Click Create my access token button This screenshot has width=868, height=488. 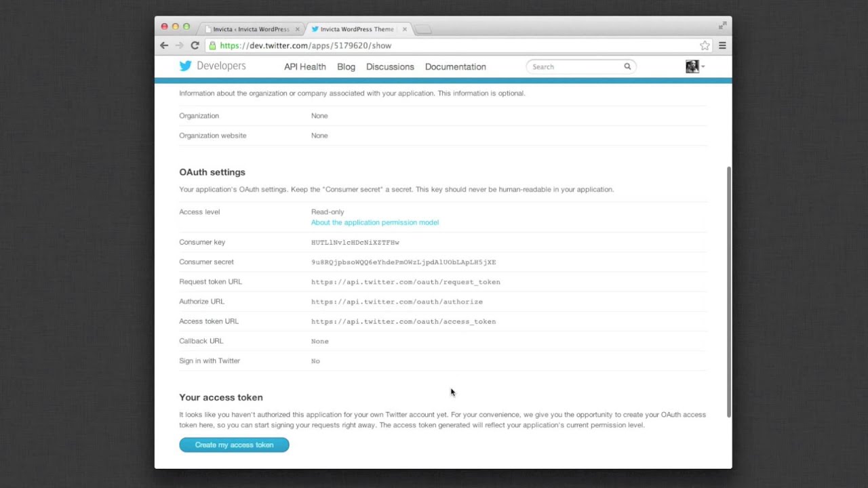(234, 445)
